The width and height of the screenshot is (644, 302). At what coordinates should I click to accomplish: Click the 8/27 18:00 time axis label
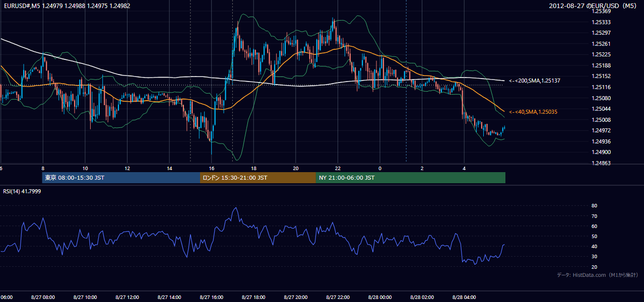click(x=253, y=297)
